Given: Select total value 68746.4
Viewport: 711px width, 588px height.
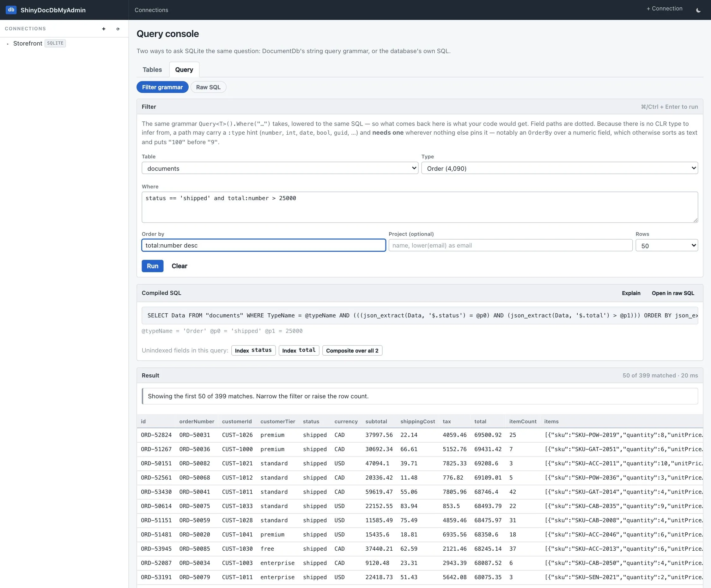Looking at the screenshot, I should click(x=486, y=492).
